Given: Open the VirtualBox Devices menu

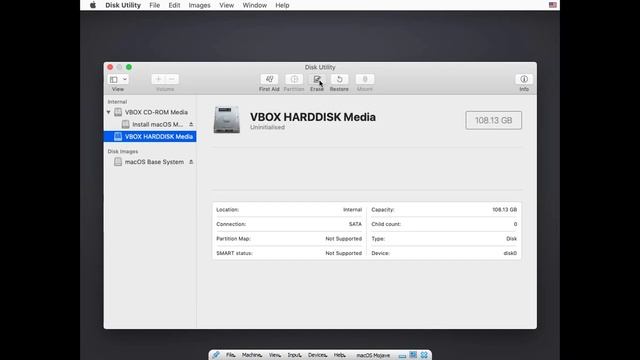Looking at the screenshot, I should point(317,355).
